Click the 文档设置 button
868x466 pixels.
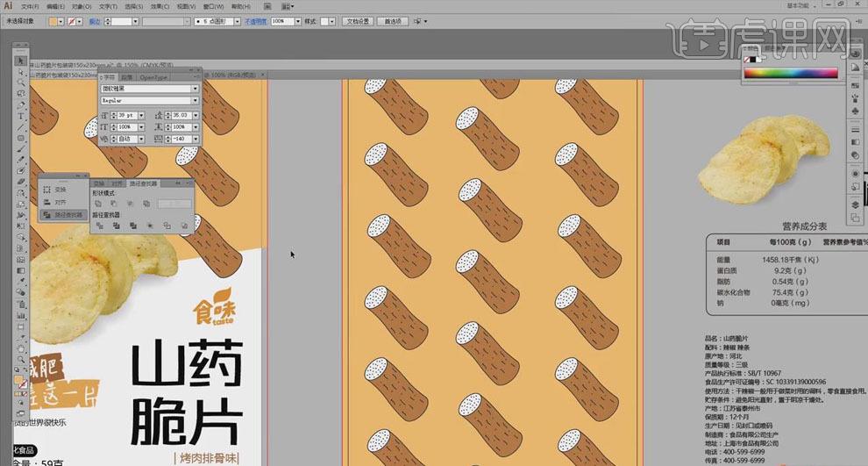[358, 21]
